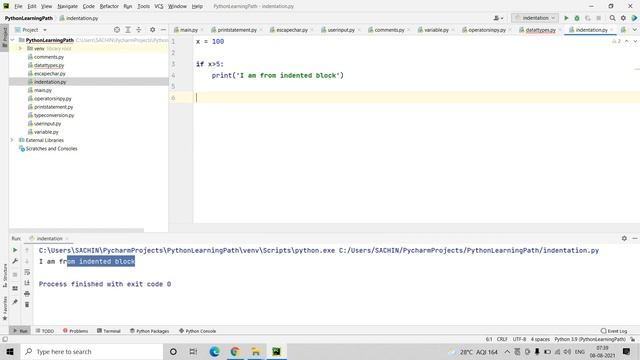Change CRLF line separator in status bar
This screenshot has height=360, width=640.
[x=502, y=339]
